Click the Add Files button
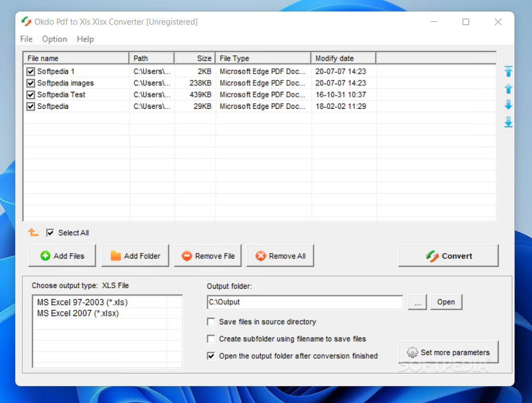 (62, 256)
